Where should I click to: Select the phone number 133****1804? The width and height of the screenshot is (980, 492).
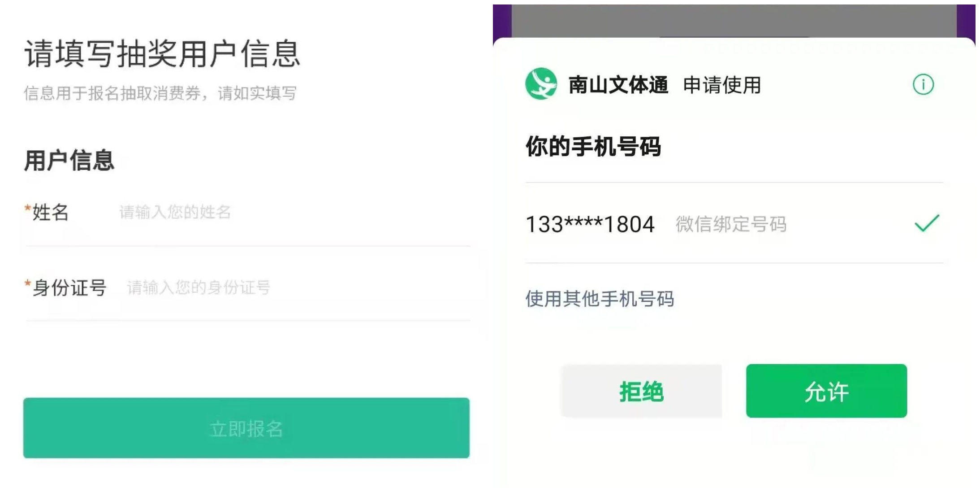pos(590,224)
